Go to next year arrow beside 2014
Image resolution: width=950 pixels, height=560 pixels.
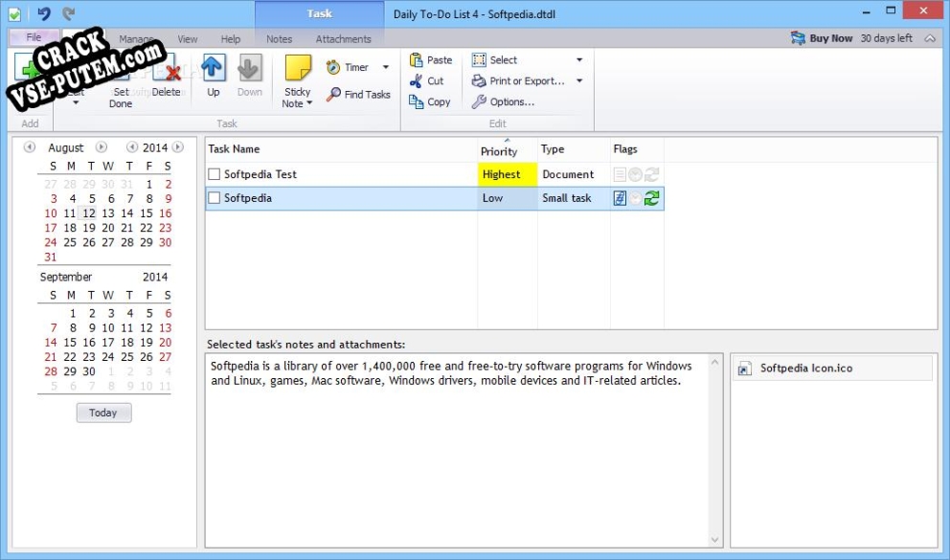tap(177, 147)
